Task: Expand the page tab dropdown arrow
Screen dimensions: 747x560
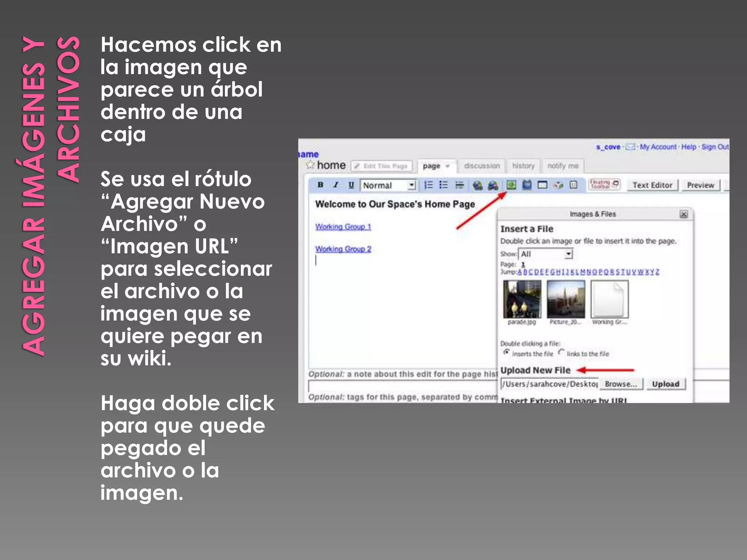Action: [447, 166]
